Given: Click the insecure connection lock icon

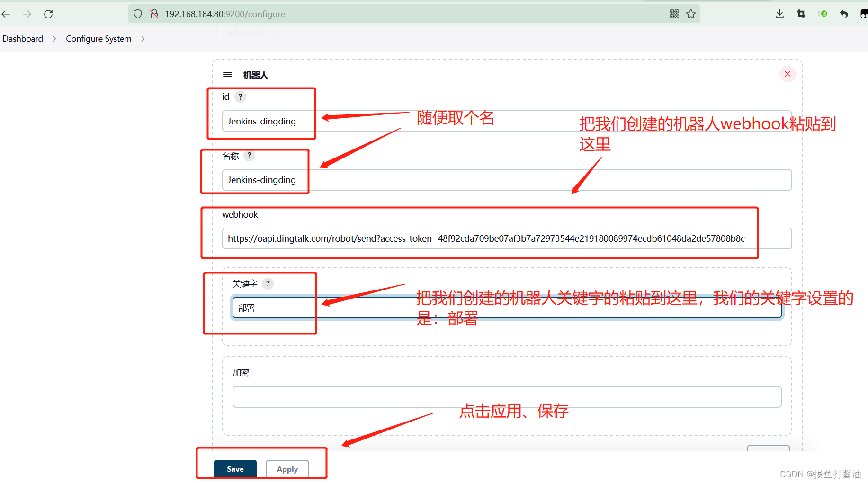Looking at the screenshot, I should [x=154, y=14].
